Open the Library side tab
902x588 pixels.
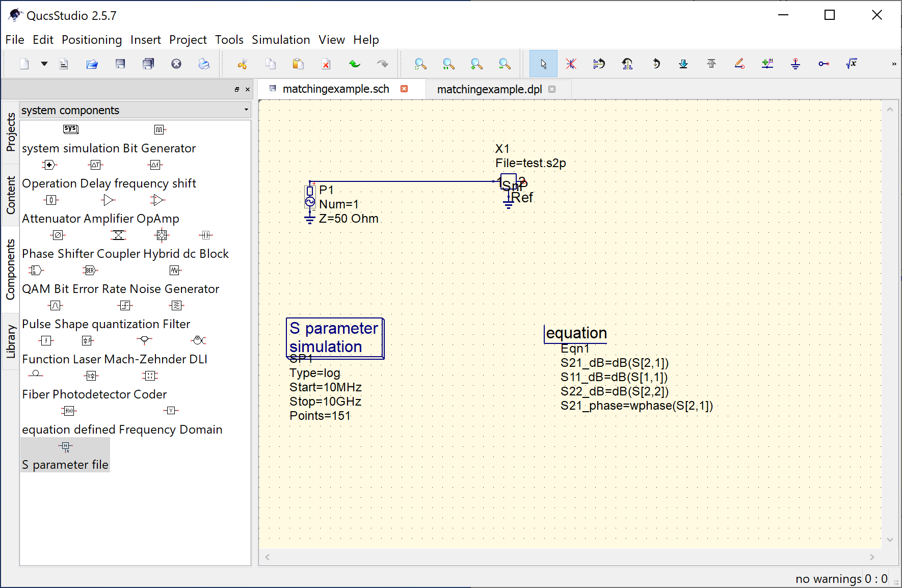pyautogui.click(x=11, y=341)
